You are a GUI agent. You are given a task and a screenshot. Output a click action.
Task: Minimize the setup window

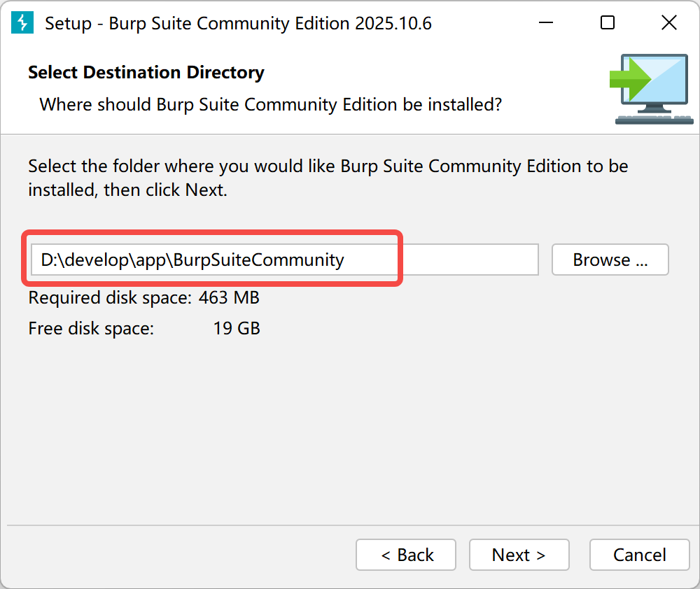pos(545,22)
